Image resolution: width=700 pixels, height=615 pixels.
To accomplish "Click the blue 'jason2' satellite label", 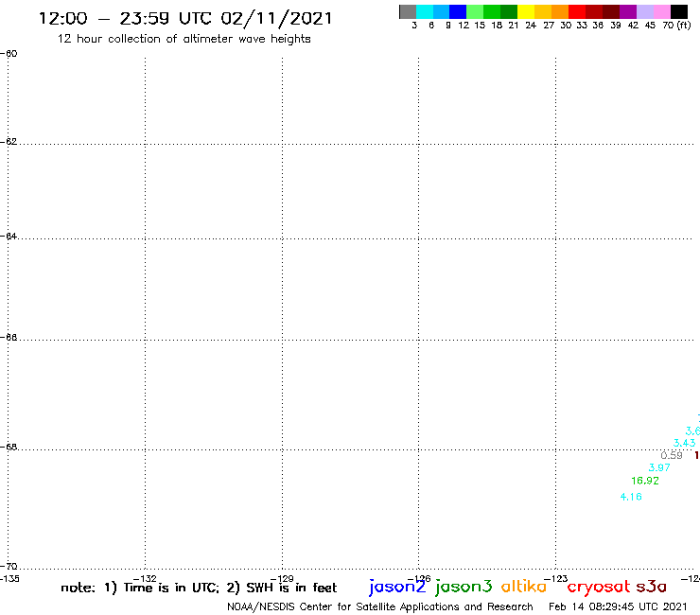I will pyautogui.click(x=397, y=587).
